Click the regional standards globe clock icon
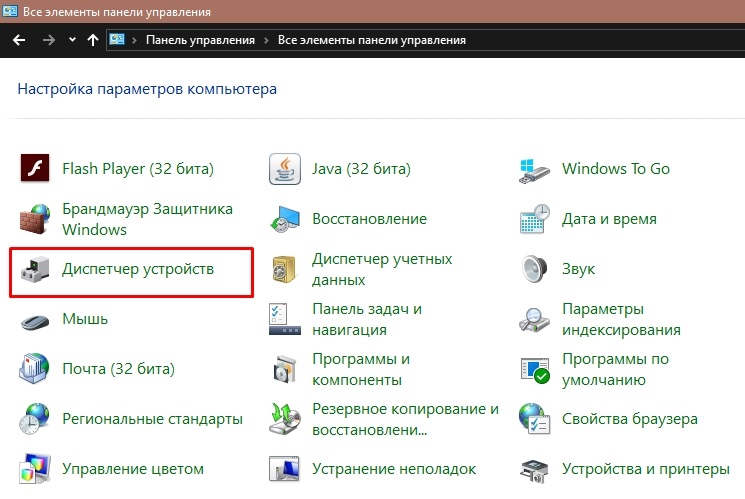745x499 pixels. click(x=34, y=419)
